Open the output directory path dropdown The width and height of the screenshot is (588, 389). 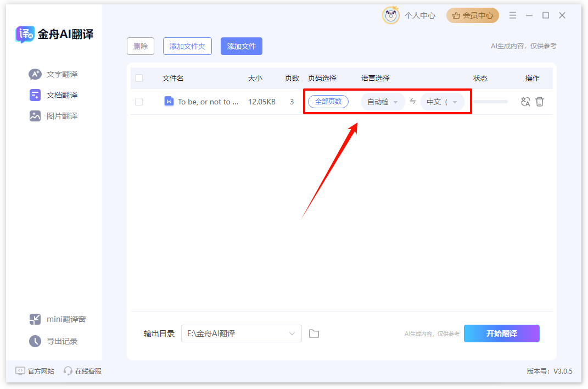coord(292,333)
